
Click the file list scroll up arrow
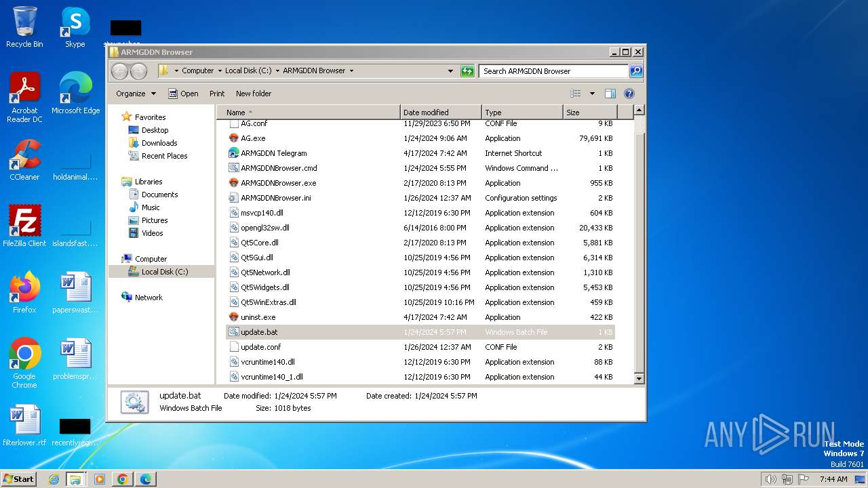coord(638,110)
